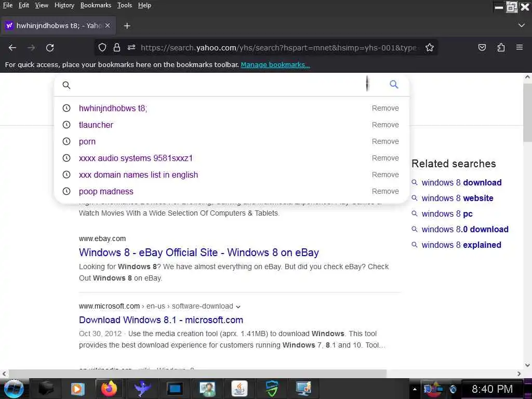Submit search with the blue magnifier button
Screen dimensions: 532x399
coord(394,85)
